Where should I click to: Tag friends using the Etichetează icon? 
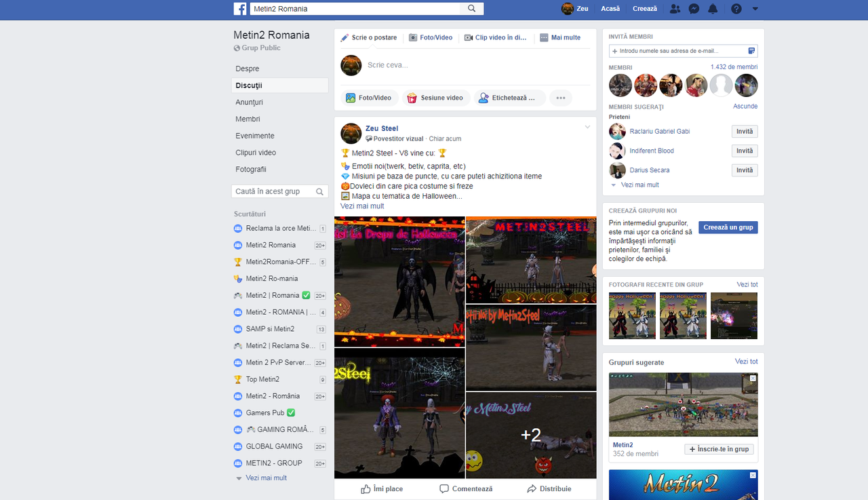[x=509, y=98]
